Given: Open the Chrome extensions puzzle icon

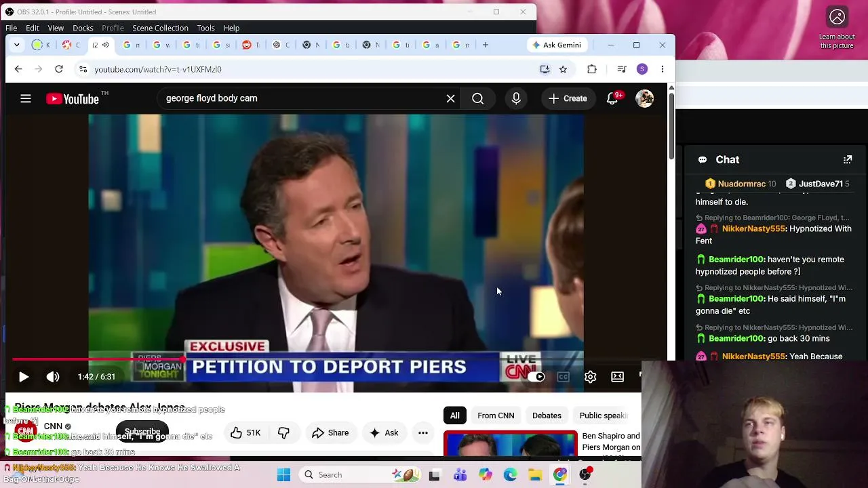Looking at the screenshot, I should (x=592, y=69).
